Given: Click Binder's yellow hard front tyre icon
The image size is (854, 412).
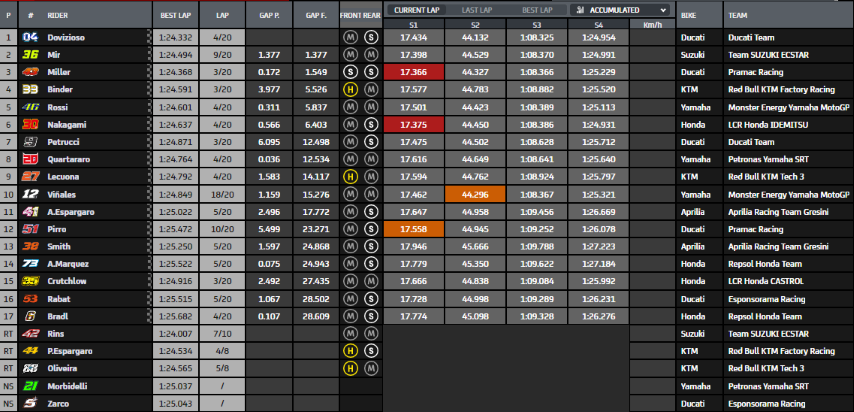Looking at the screenshot, I should tap(350, 89).
